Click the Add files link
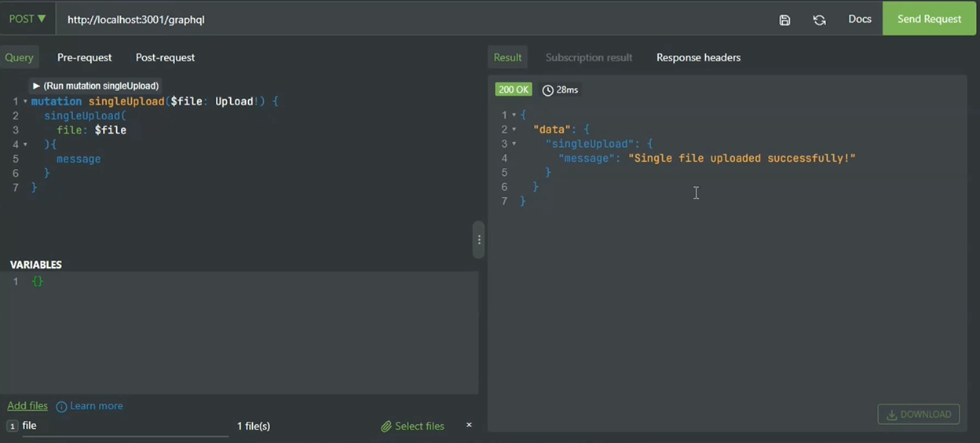 click(x=27, y=406)
